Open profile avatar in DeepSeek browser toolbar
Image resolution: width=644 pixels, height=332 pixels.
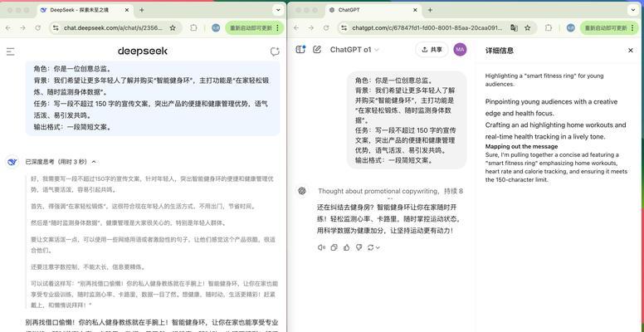pyautogui.click(x=216, y=28)
